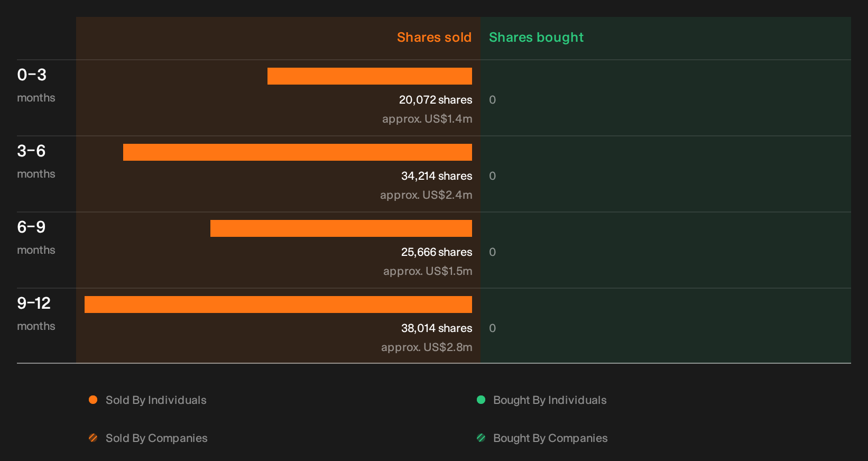This screenshot has width=868, height=461.
Task: Click the green Bought By Individuals legend dot
Action: pos(481,400)
